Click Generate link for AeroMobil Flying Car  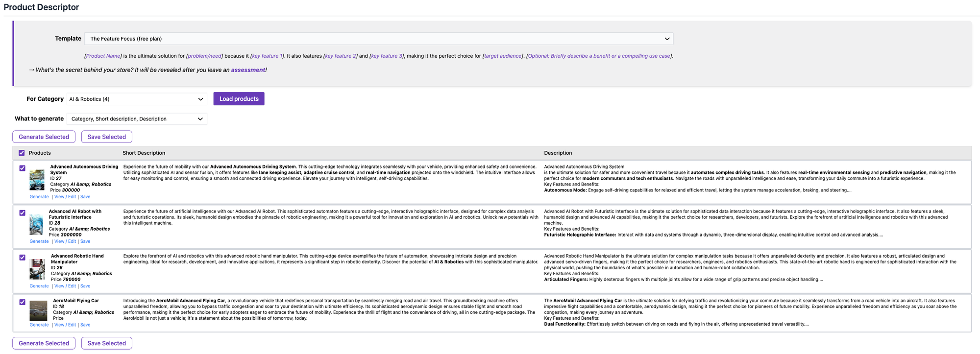[39, 325]
